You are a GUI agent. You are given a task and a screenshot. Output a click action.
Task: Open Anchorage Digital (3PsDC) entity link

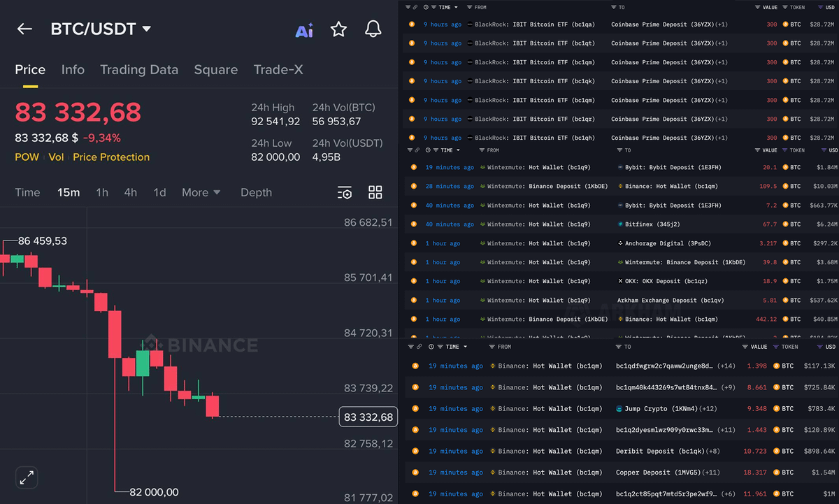[667, 243]
